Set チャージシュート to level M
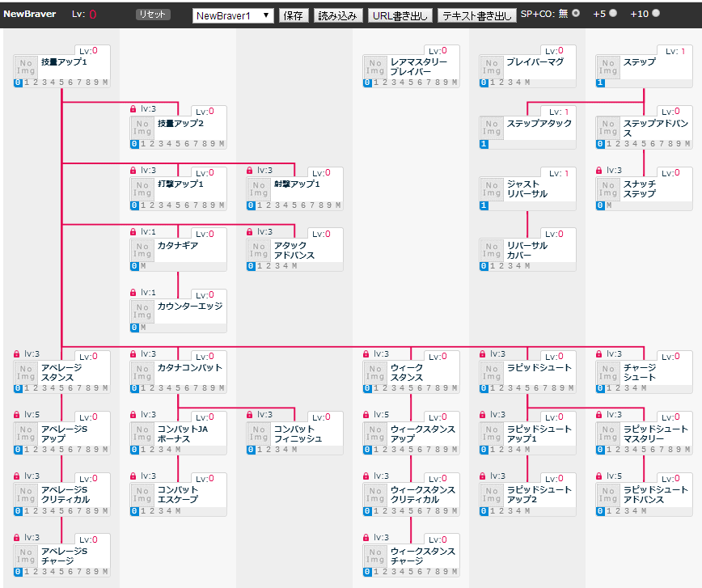Screen dimensions: 702x588 coord(644,388)
